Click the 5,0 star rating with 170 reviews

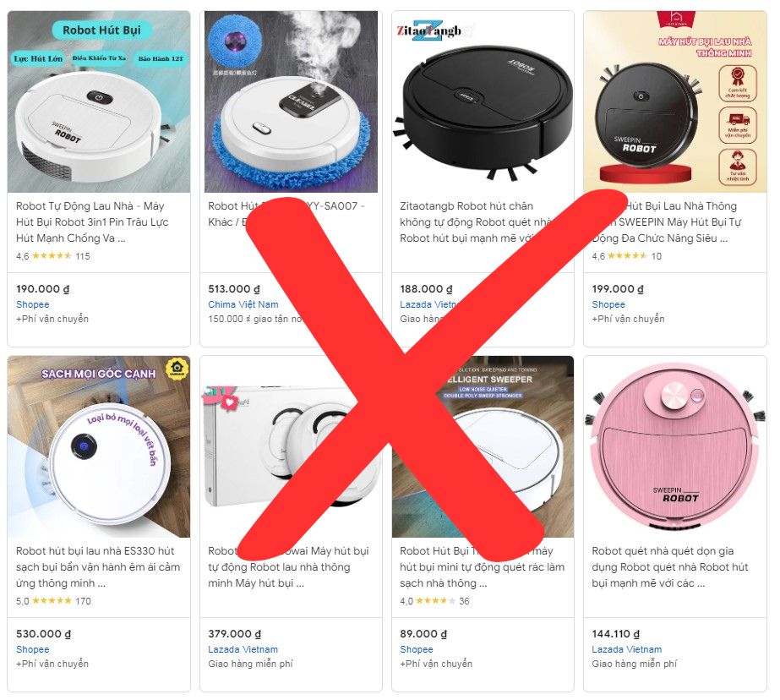tap(54, 601)
